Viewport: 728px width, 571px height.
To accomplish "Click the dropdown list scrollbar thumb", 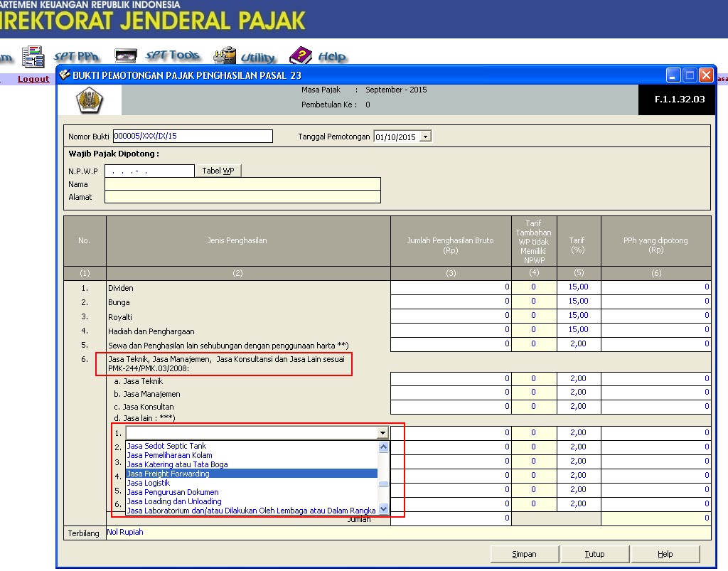I will 383,484.
